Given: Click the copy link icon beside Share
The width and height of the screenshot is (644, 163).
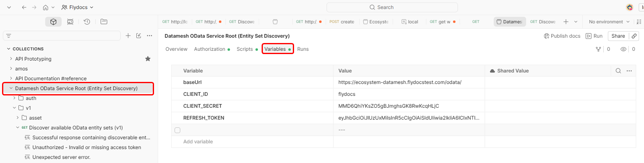Looking at the screenshot, I should pyautogui.click(x=634, y=36).
